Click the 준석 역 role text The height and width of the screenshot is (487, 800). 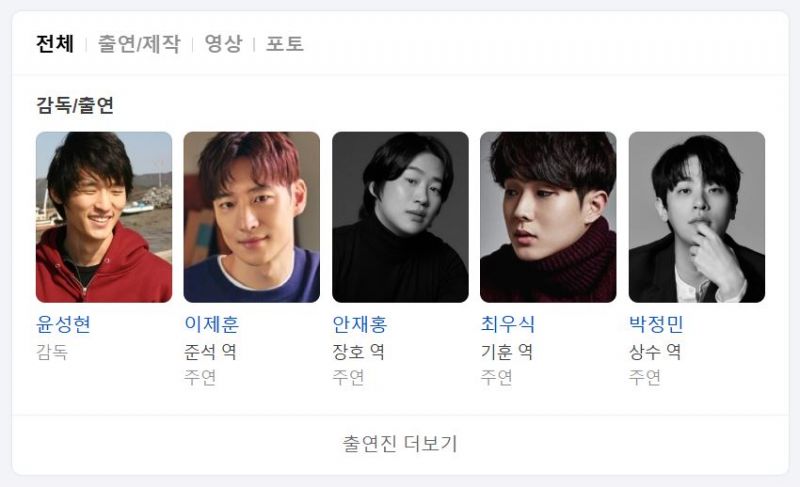210,352
